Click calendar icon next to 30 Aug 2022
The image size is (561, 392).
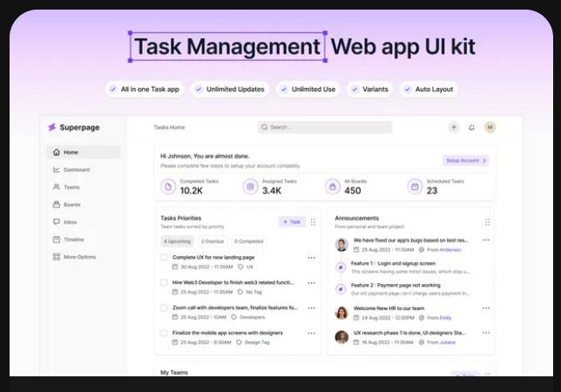pyautogui.click(x=175, y=267)
